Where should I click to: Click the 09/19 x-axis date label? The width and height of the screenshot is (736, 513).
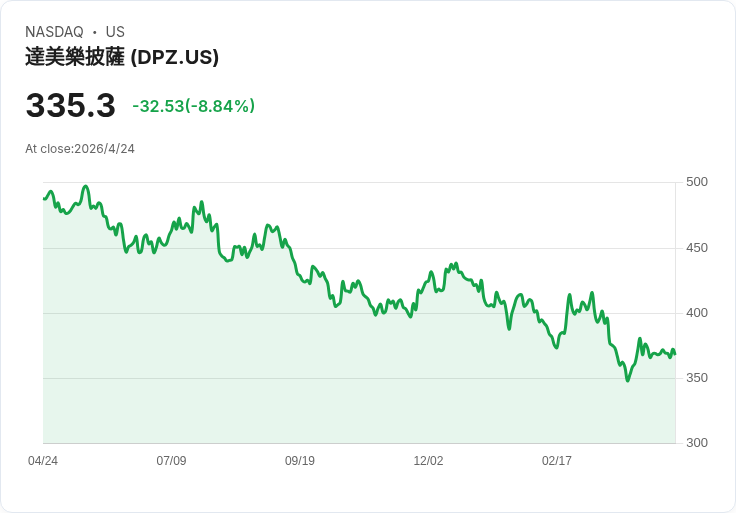(x=299, y=461)
